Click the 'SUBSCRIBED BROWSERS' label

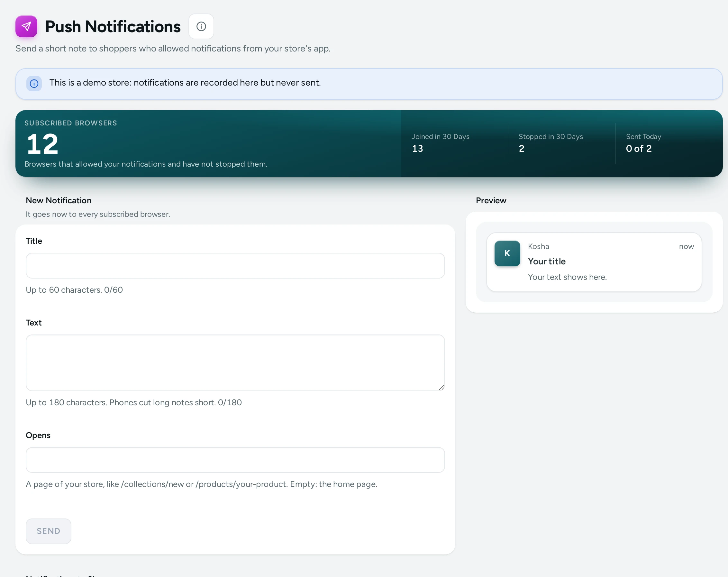coord(70,123)
